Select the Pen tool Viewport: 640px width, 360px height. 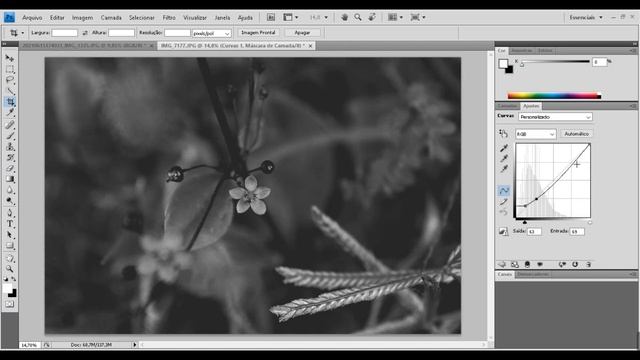(x=9, y=213)
